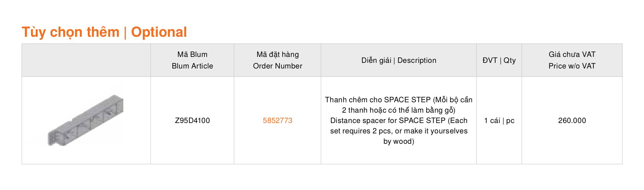Click 'set requires 2 pcs' description line
Viewport: 644px width, 190px height.
click(x=361, y=131)
